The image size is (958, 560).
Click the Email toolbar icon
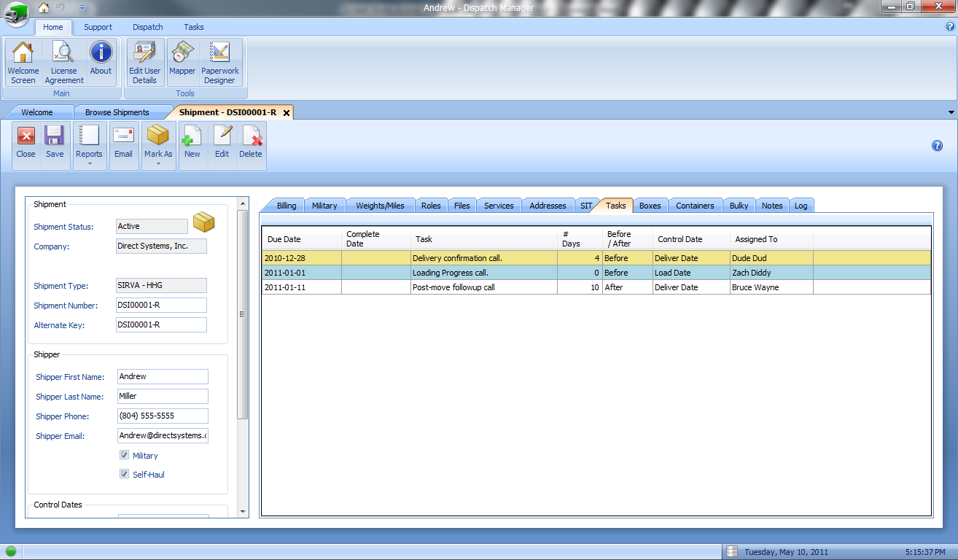click(x=123, y=142)
